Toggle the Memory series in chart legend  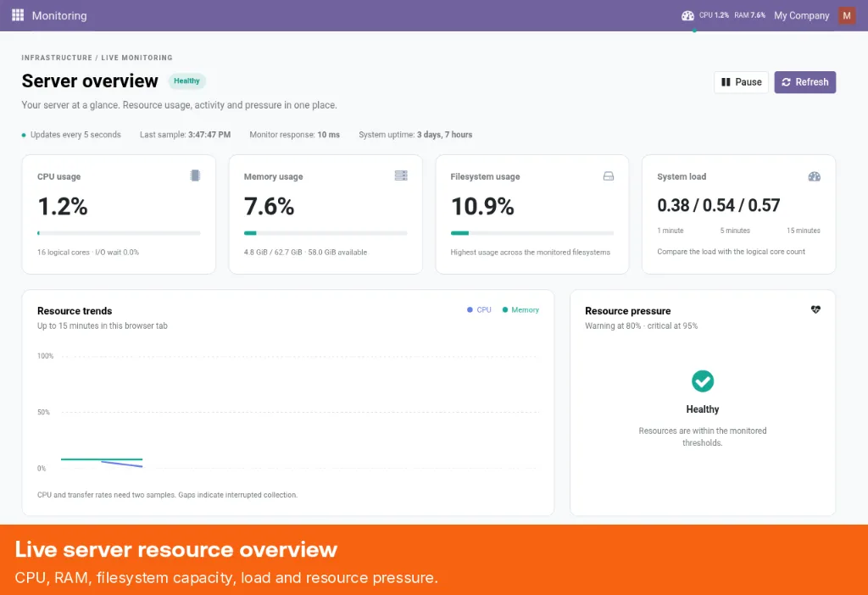(x=521, y=310)
